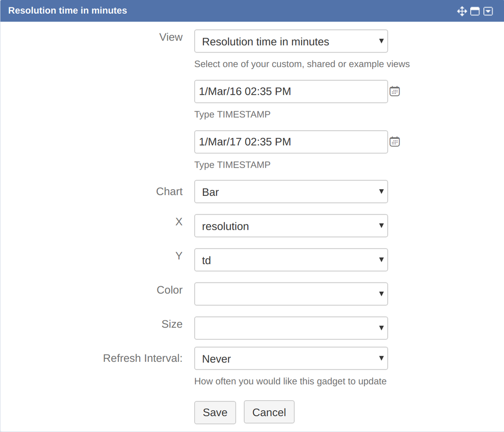Click the dropdown arrow on the Chart selector

pos(381,192)
